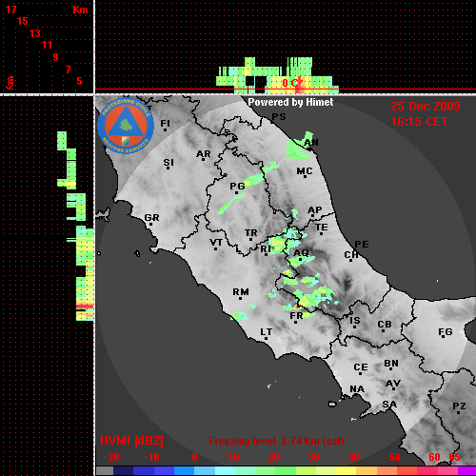Click the 15 altitude label

pos(23,21)
